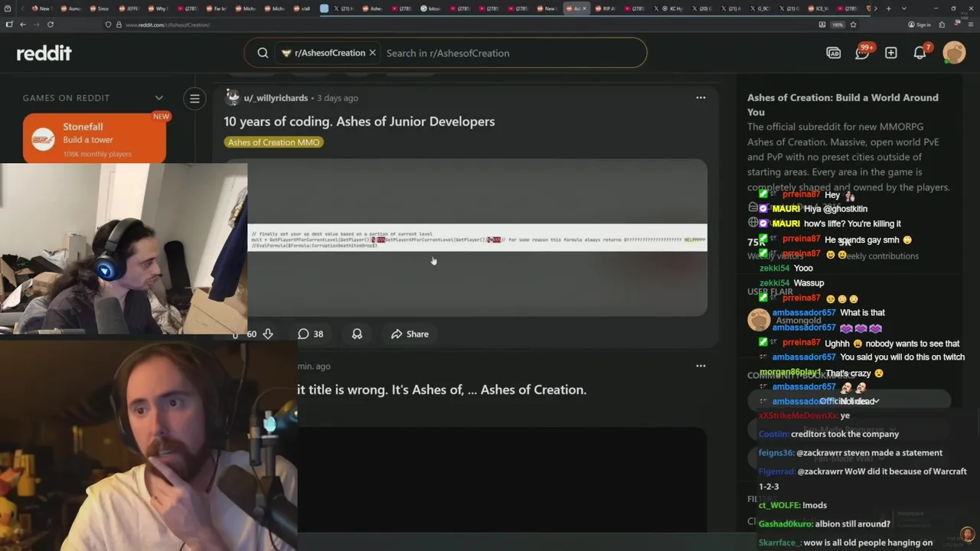Click the search magnifier icon
This screenshot has width=980, height=551.
(x=263, y=53)
